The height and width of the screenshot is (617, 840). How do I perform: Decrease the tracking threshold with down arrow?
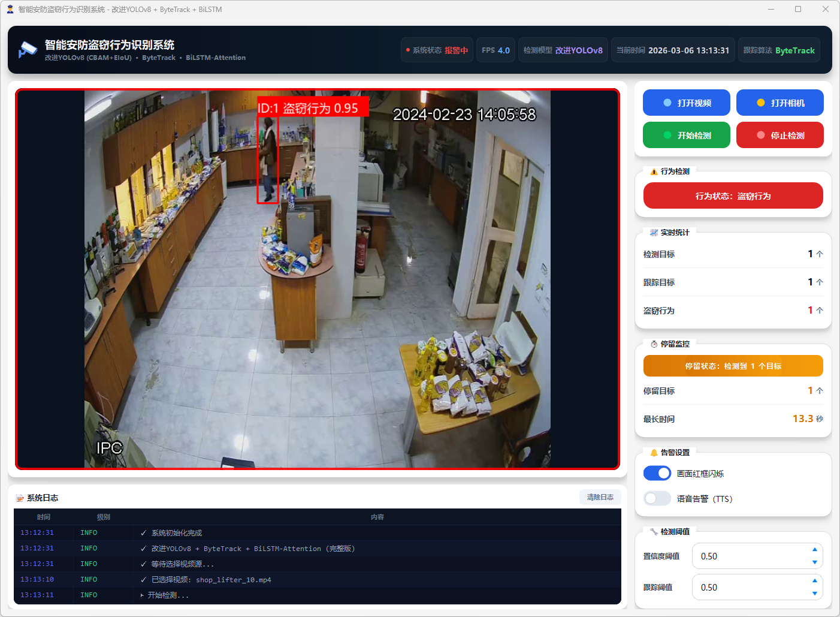pos(814,594)
